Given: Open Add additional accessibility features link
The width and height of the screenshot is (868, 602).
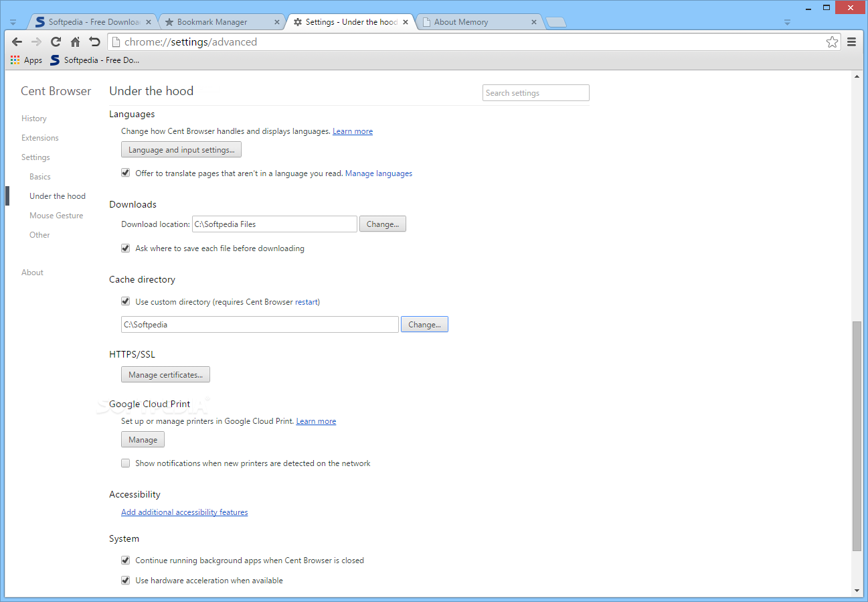Looking at the screenshot, I should 185,512.
